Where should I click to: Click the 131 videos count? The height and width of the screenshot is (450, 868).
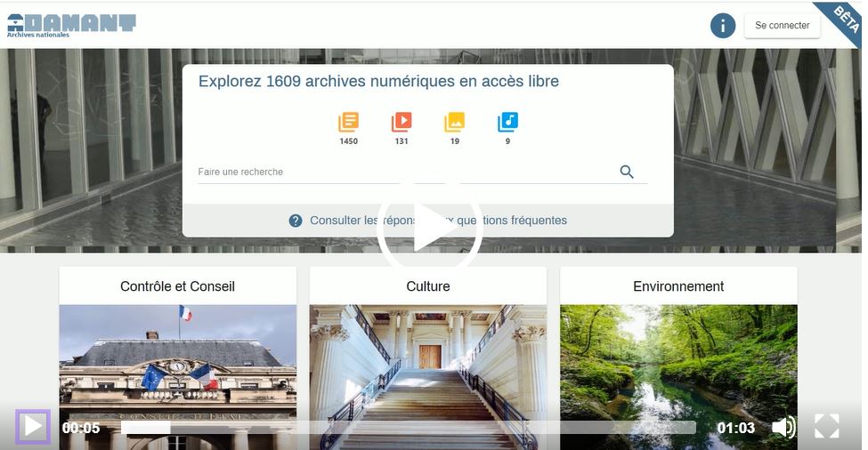tap(402, 141)
